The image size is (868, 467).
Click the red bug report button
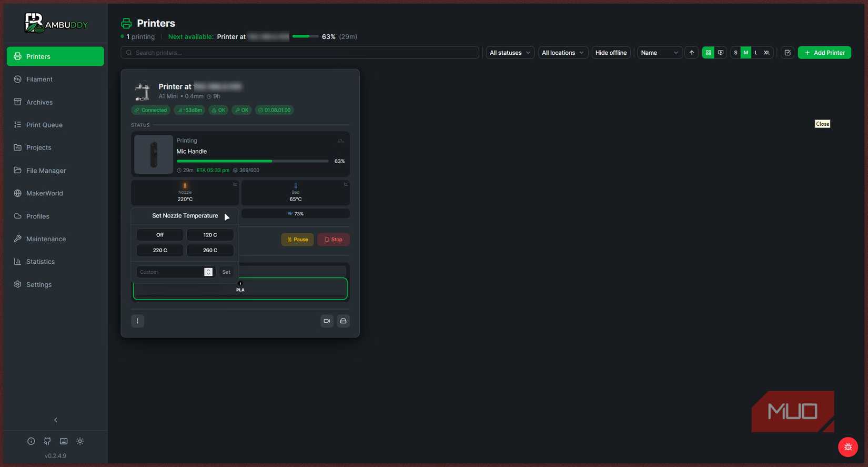(848, 447)
